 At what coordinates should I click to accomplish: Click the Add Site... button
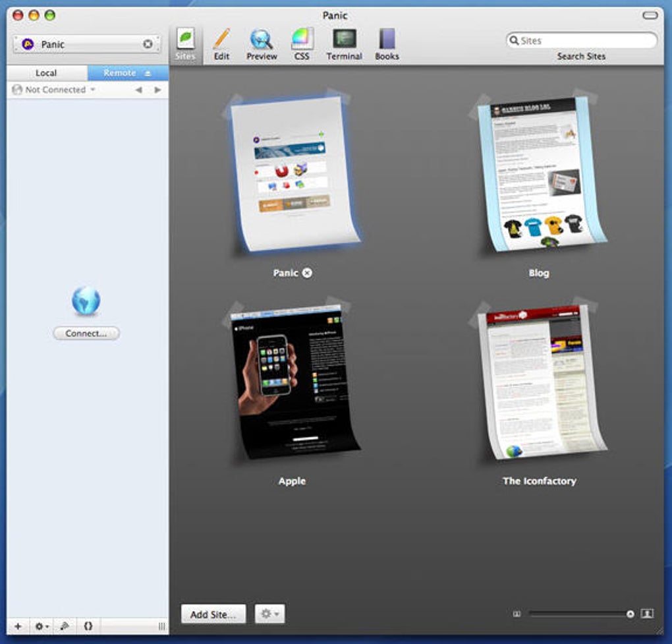[213, 614]
